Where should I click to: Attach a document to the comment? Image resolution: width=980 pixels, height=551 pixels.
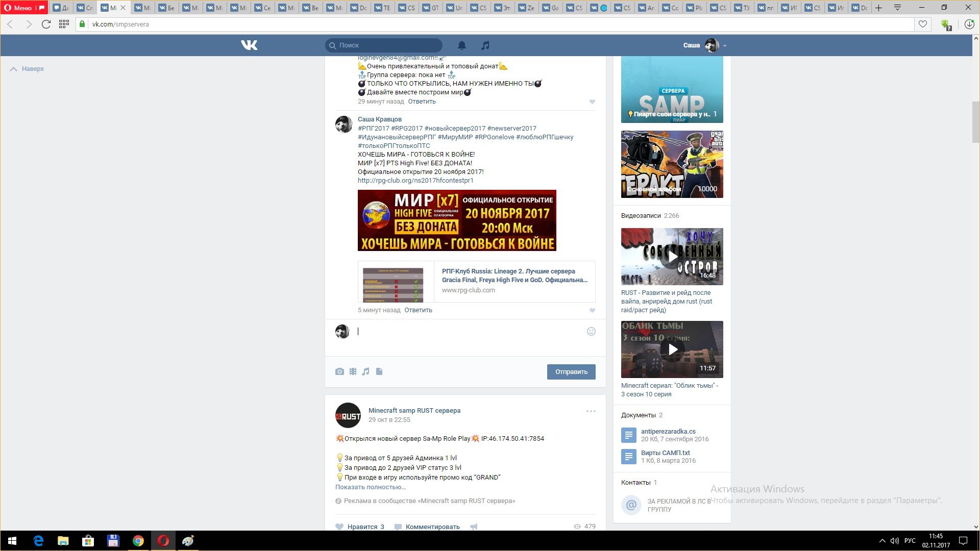coord(379,371)
